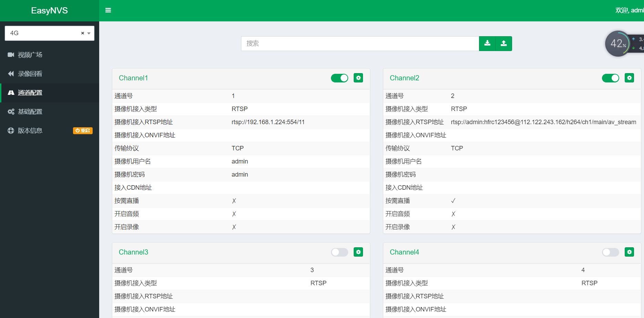Click Channel2 传输协议 value TCP

coord(457,148)
